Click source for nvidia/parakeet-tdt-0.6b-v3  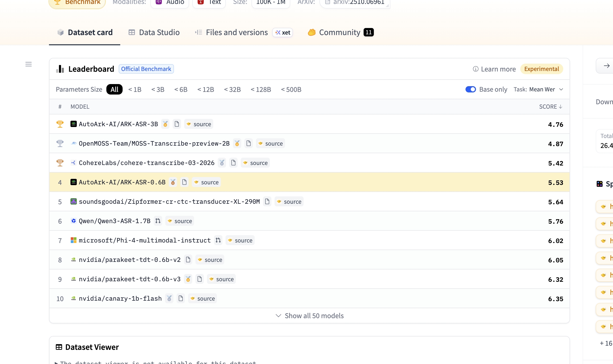(x=222, y=279)
